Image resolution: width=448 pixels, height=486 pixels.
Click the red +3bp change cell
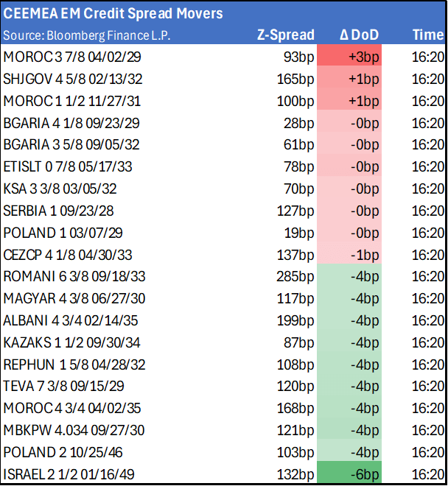[x=359, y=57]
